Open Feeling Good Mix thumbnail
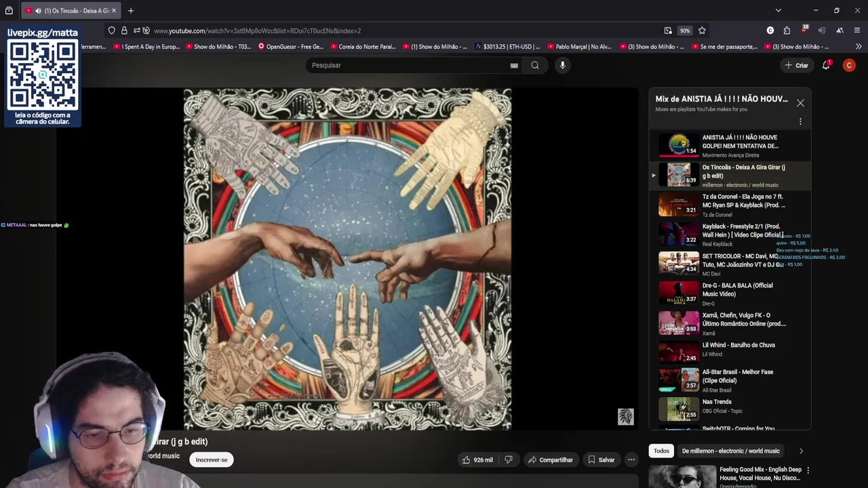 [x=682, y=476]
